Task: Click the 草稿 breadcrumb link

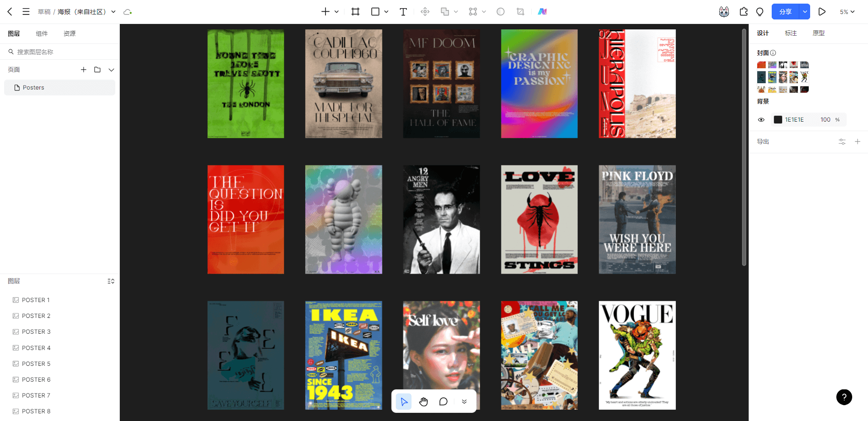Action: tap(44, 12)
